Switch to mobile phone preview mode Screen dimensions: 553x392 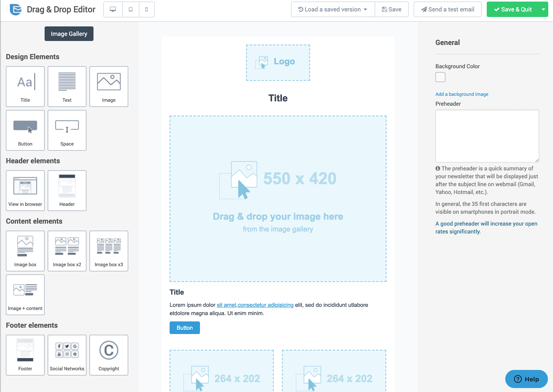(x=146, y=9)
